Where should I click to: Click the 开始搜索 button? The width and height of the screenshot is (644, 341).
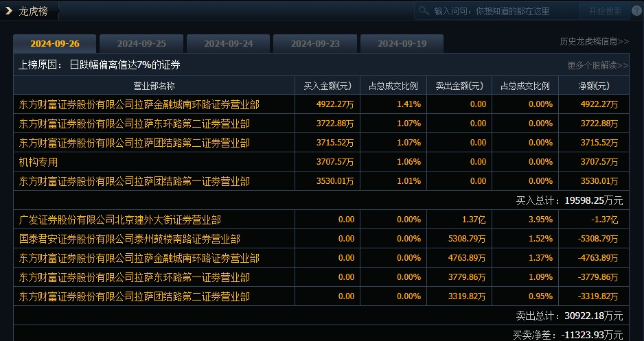(x=605, y=11)
